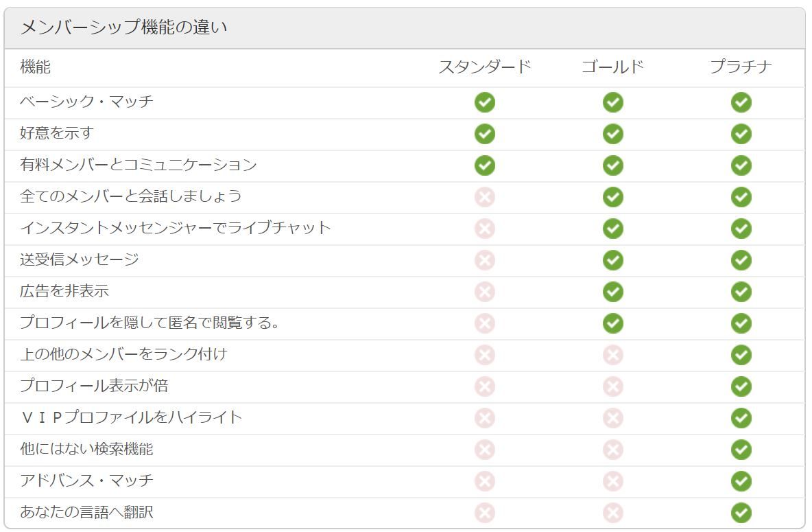The image size is (812, 532).
Task: Click Platinum checkmark for あなたの言語へ翻訳
Action: click(x=741, y=513)
